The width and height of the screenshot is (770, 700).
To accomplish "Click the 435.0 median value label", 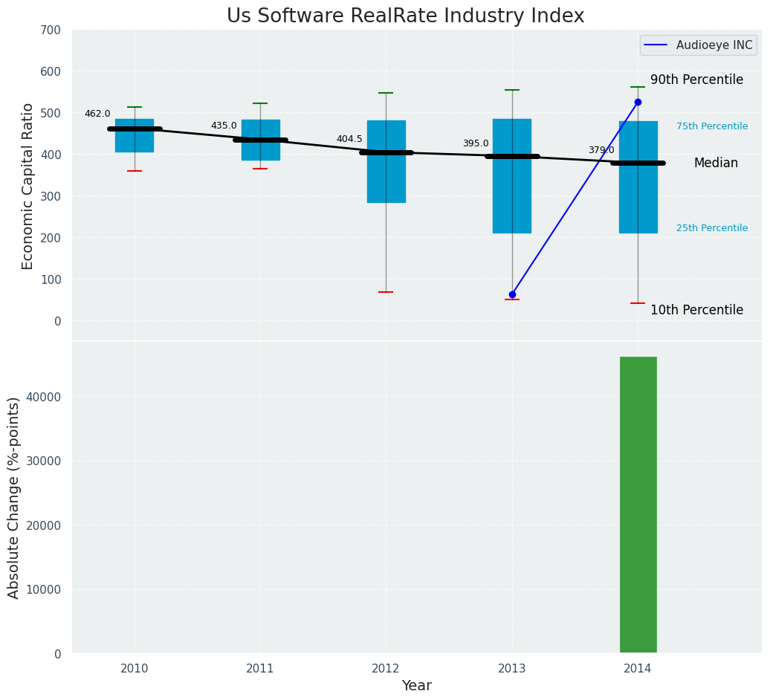I will coord(224,126).
